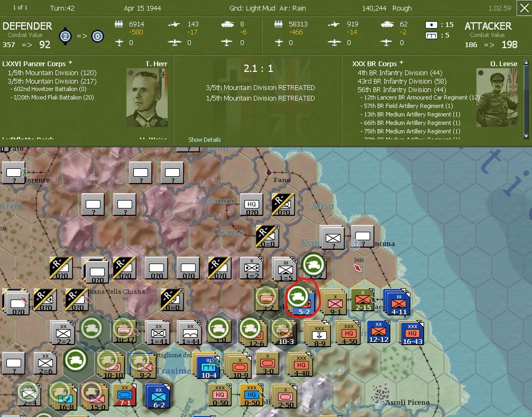Image resolution: width=532 pixels, height=417 pixels.
Task: Select German 2=4 division counter
Action: coord(30,396)
